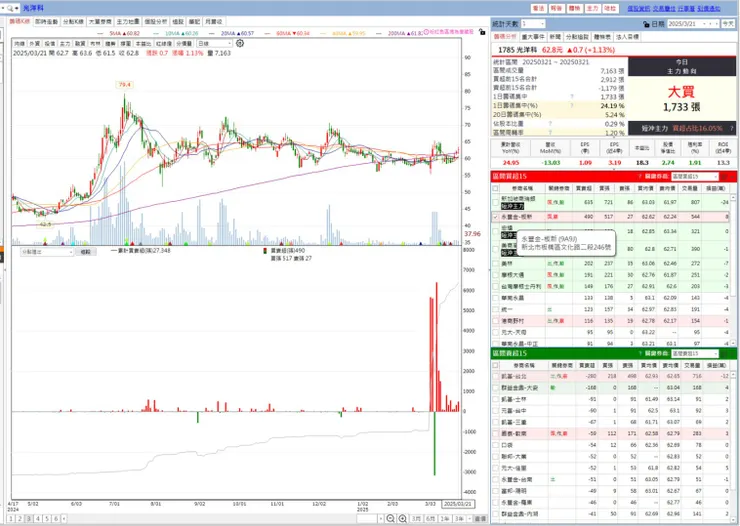Toggle the 外資 indicator button

point(34,43)
